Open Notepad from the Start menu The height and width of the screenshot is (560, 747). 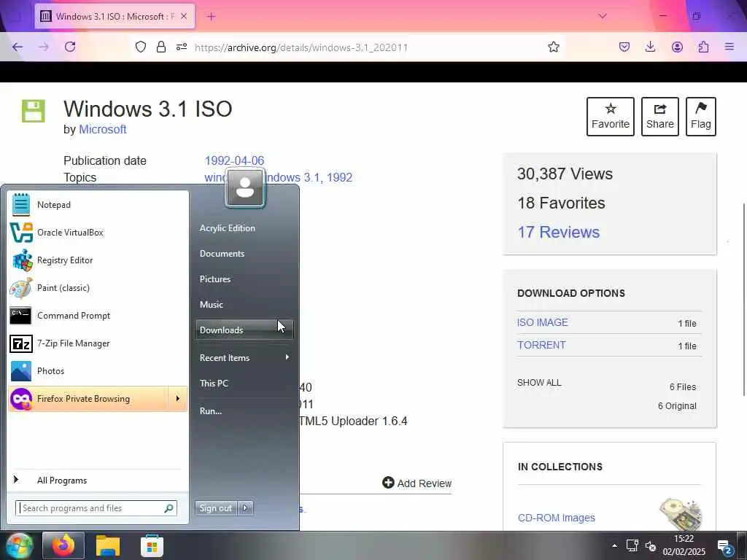(98, 205)
